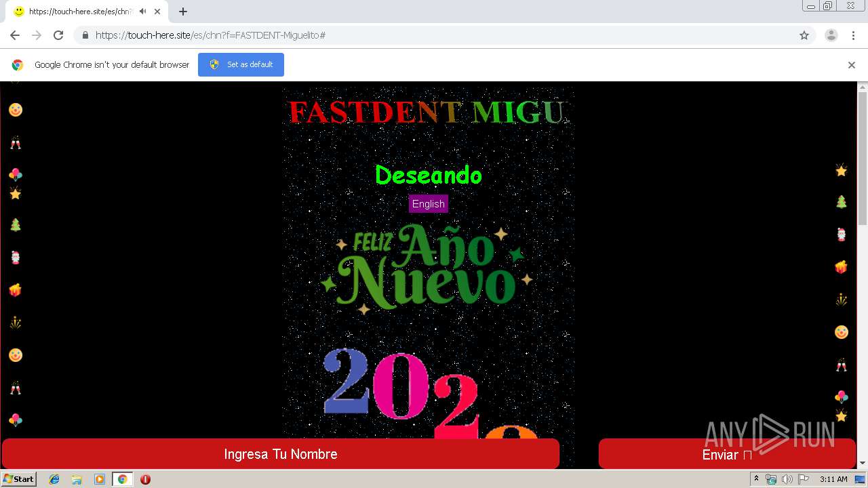Click the Feliz Año Nuevo image
868x488 pixels.
(427, 269)
